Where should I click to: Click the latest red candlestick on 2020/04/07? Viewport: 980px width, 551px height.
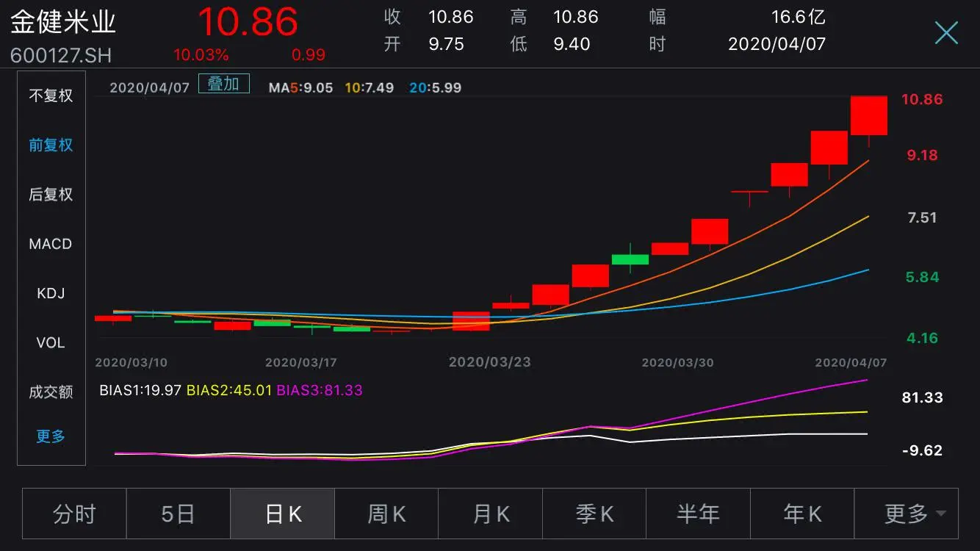(869, 115)
